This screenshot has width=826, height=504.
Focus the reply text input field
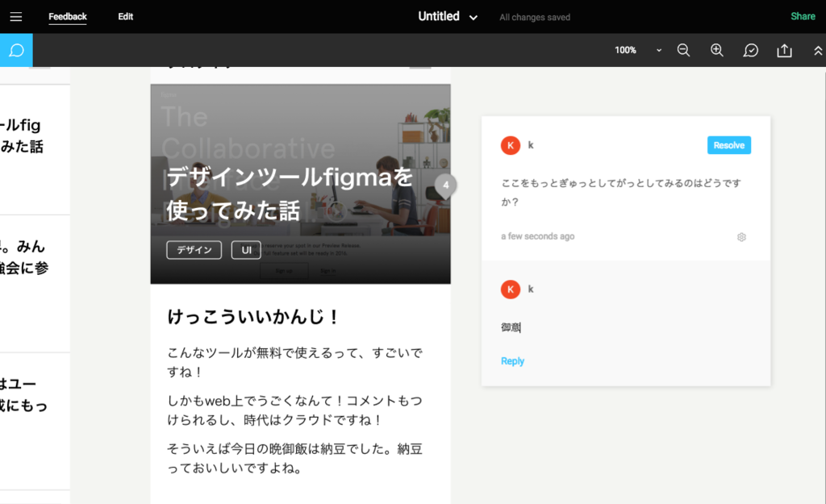[x=625, y=327]
